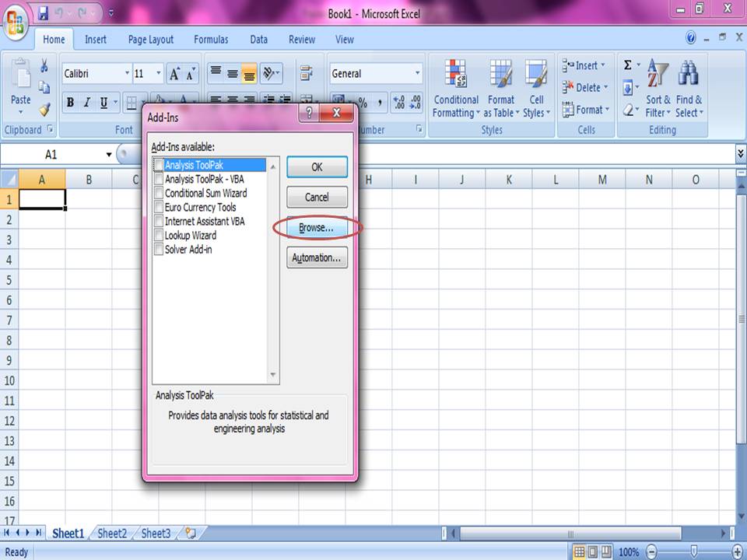Enable Analysis ToolPak - VBA add-in
Image resolution: width=747 pixels, height=560 pixels.
pyautogui.click(x=159, y=179)
